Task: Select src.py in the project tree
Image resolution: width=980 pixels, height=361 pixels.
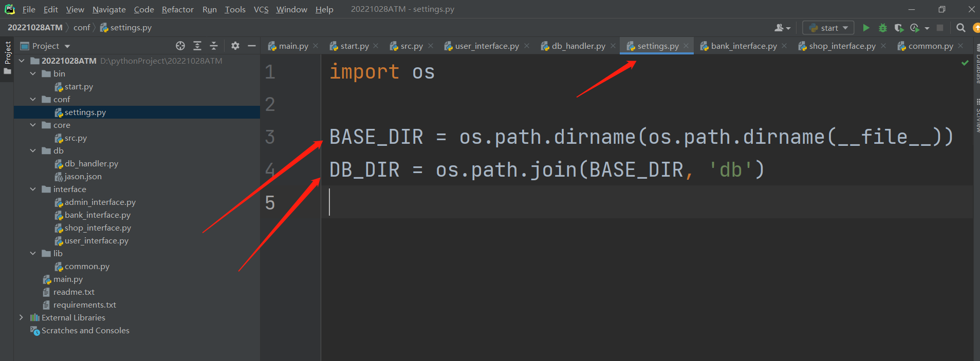Action: pyautogui.click(x=76, y=138)
